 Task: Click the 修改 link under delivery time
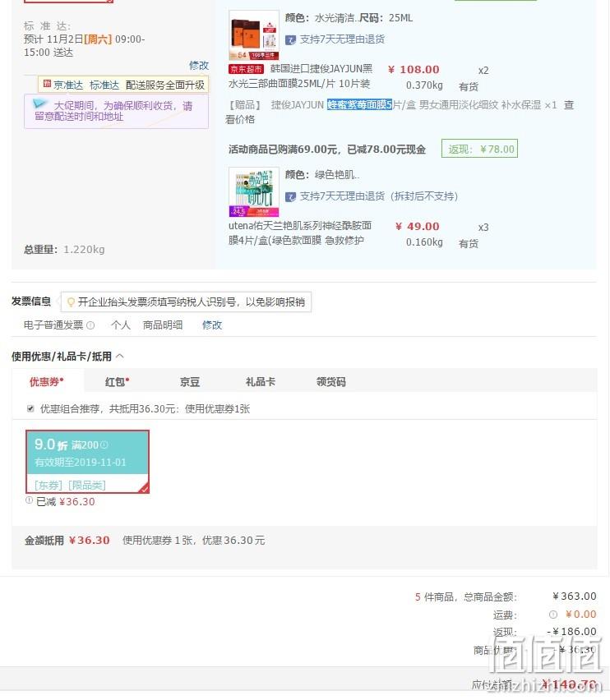pyautogui.click(x=199, y=66)
